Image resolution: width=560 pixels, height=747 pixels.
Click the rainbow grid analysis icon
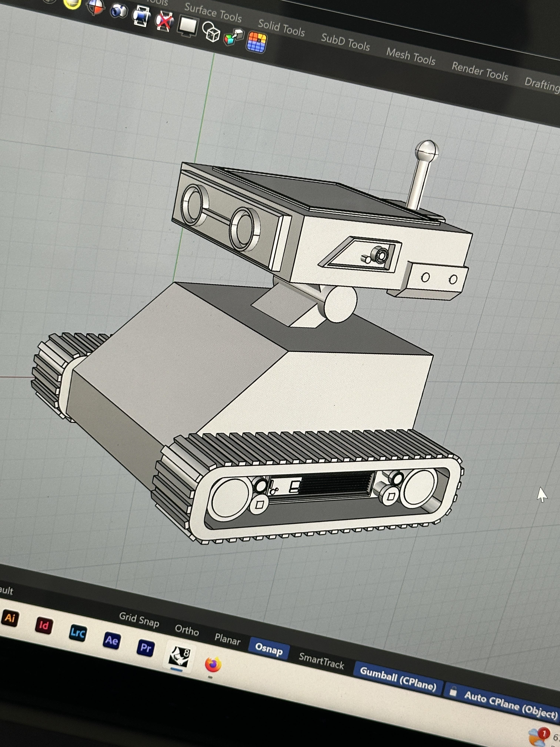[x=256, y=43]
